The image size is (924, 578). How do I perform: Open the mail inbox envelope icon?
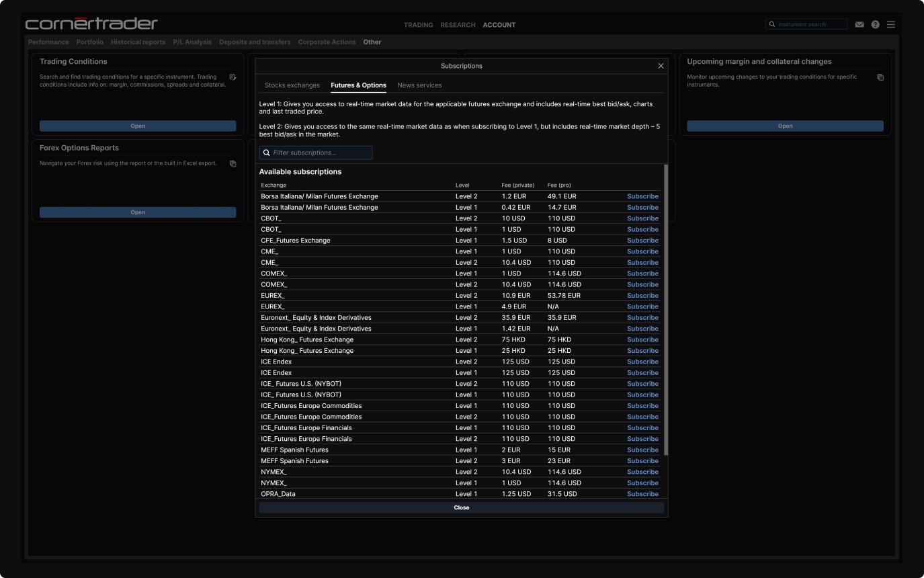[x=859, y=25]
